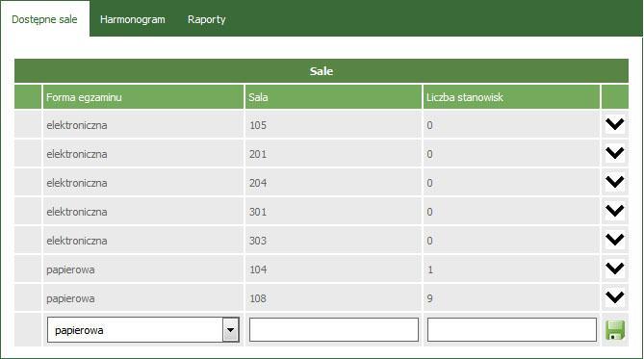Click the chevron icon for room 104
The image size is (644, 359).
pos(615,269)
